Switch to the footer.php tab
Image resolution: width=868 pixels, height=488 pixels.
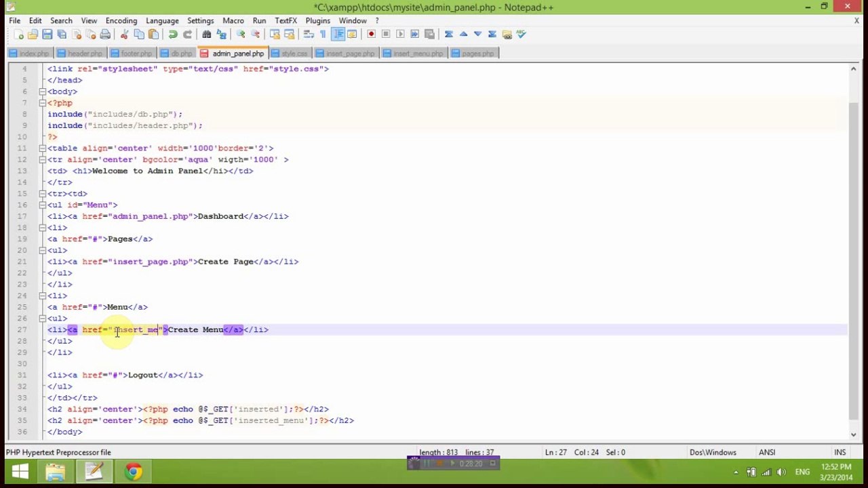point(132,54)
